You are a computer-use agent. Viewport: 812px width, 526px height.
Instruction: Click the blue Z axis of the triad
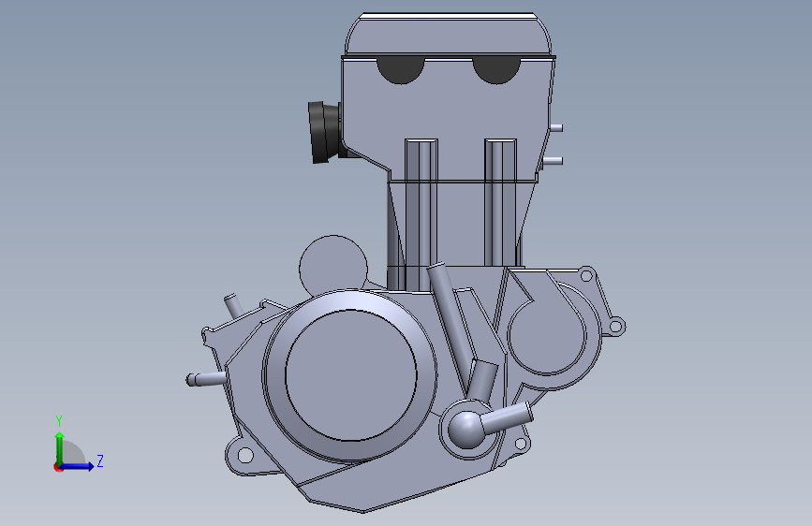coord(78,466)
